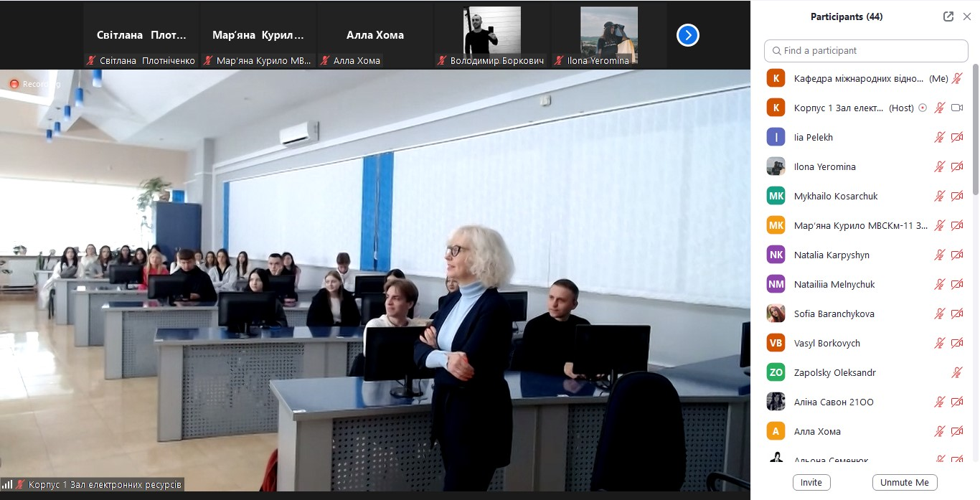Select participant name Natailiia Melnychuk
The width and height of the screenshot is (980, 500).
(x=834, y=284)
